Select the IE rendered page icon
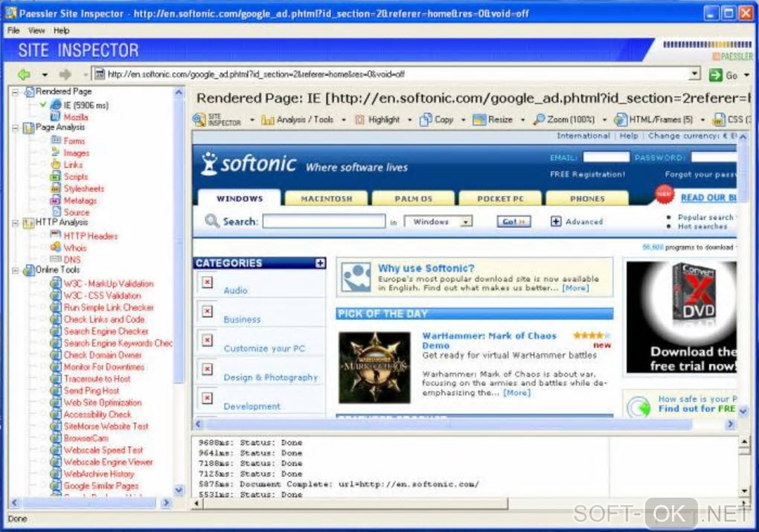This screenshot has height=532, width=759. click(56, 105)
